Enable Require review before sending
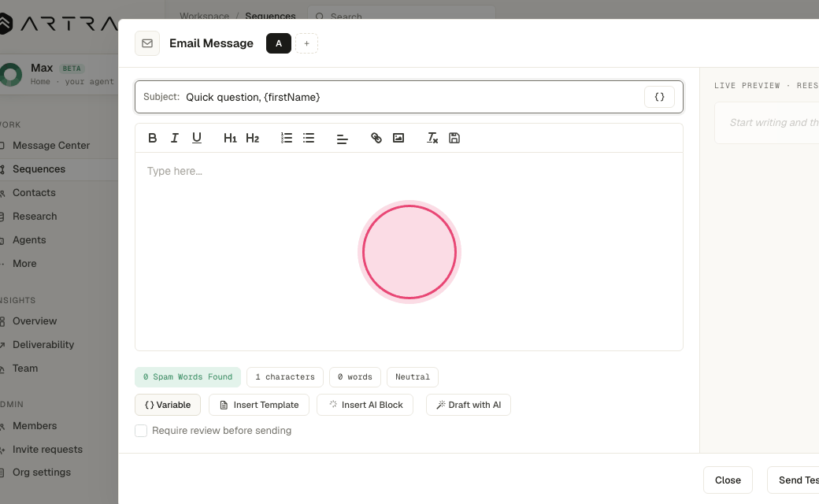The width and height of the screenshot is (819, 504). pyautogui.click(x=141, y=430)
